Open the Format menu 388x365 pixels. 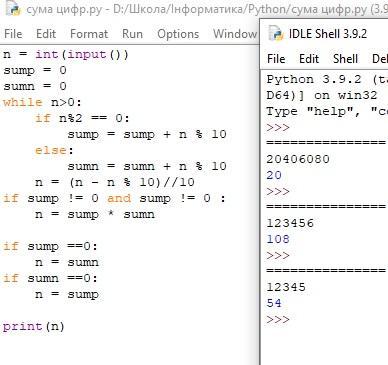pyautogui.click(x=89, y=34)
